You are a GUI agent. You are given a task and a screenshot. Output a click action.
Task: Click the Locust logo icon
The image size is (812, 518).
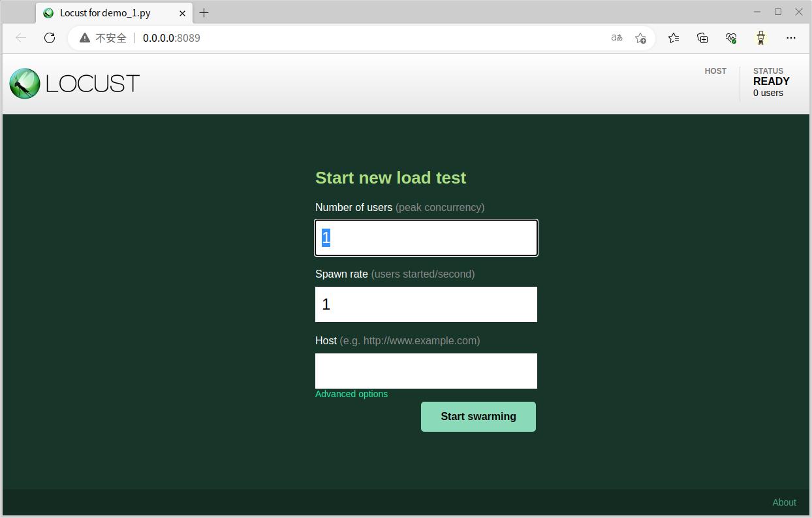pyautogui.click(x=25, y=84)
